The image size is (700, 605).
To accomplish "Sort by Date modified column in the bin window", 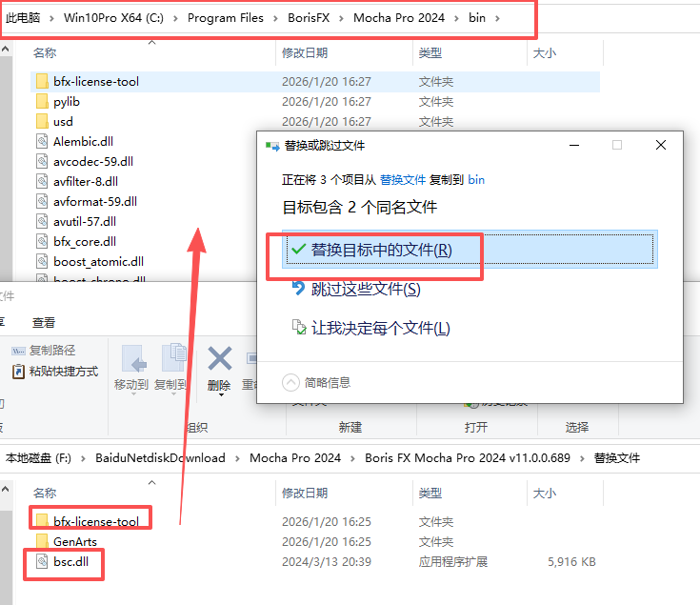I will click(x=305, y=53).
